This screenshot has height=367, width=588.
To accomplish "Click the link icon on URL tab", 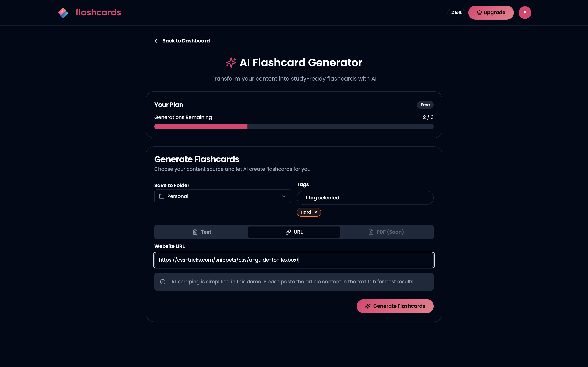I will (288, 232).
